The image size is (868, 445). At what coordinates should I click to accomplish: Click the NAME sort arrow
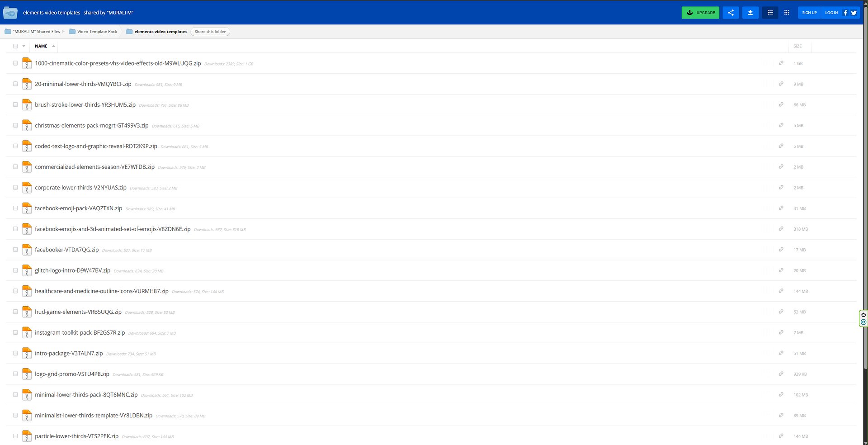coord(53,46)
